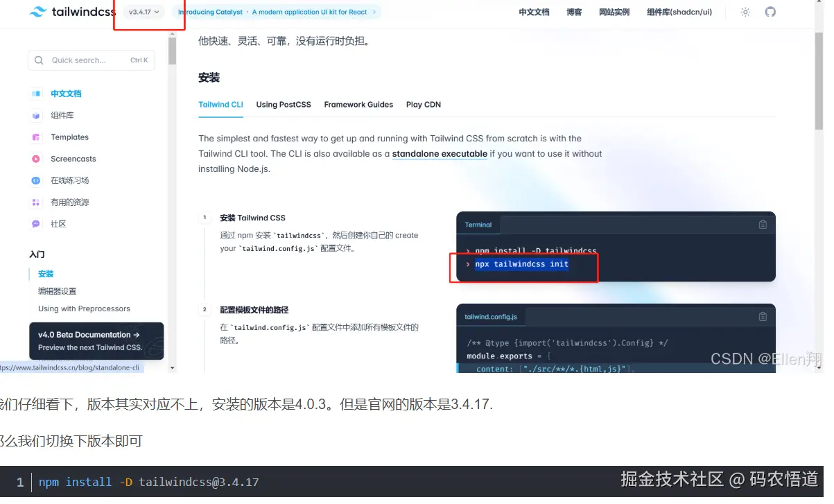
Task: Open the Introducing Catalyst announcement link
Action: point(277,12)
